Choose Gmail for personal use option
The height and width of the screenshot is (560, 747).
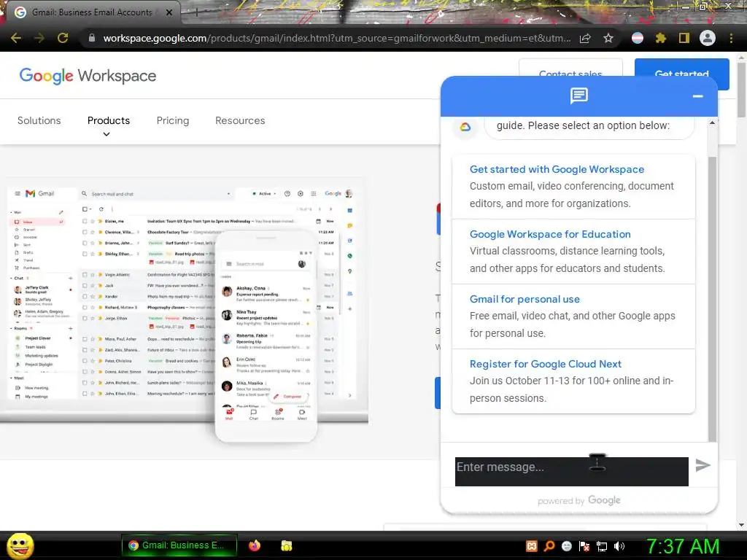573,316
